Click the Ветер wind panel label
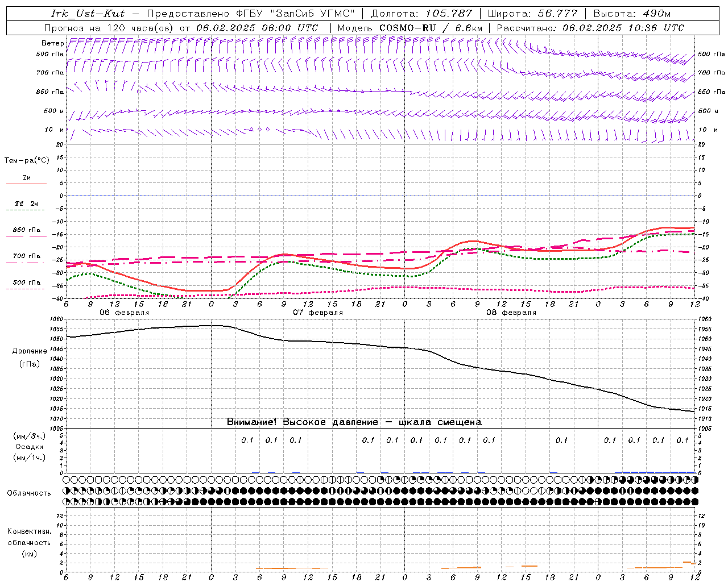728x582 pixels. 52,43
